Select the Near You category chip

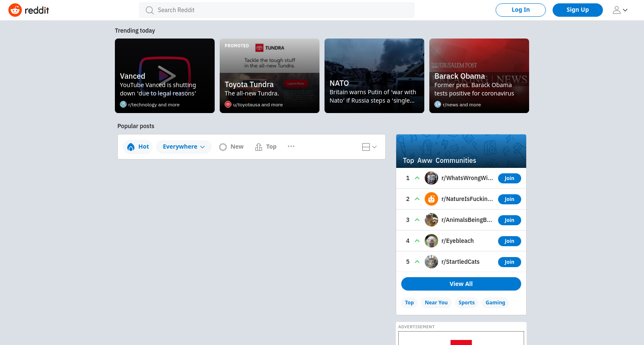coord(436,303)
